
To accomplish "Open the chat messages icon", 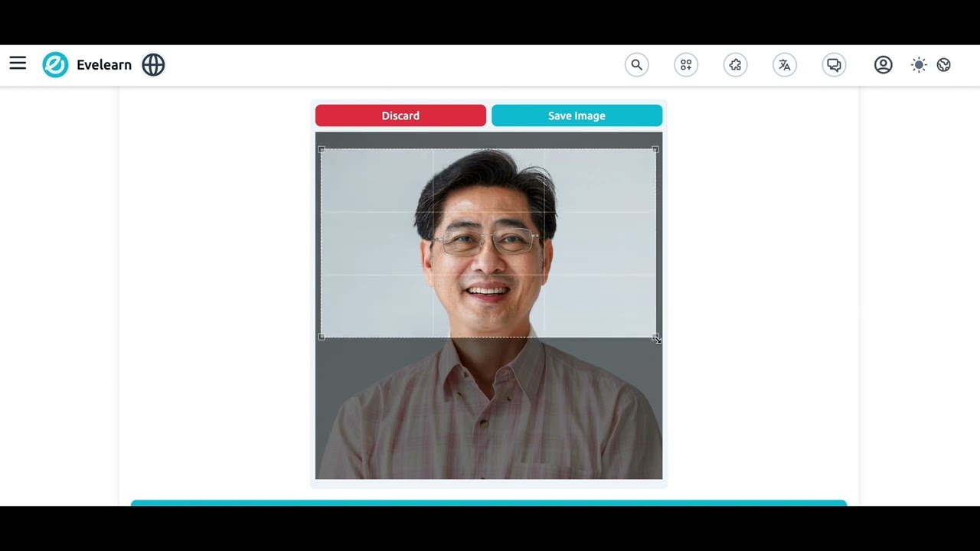I will click(x=834, y=65).
